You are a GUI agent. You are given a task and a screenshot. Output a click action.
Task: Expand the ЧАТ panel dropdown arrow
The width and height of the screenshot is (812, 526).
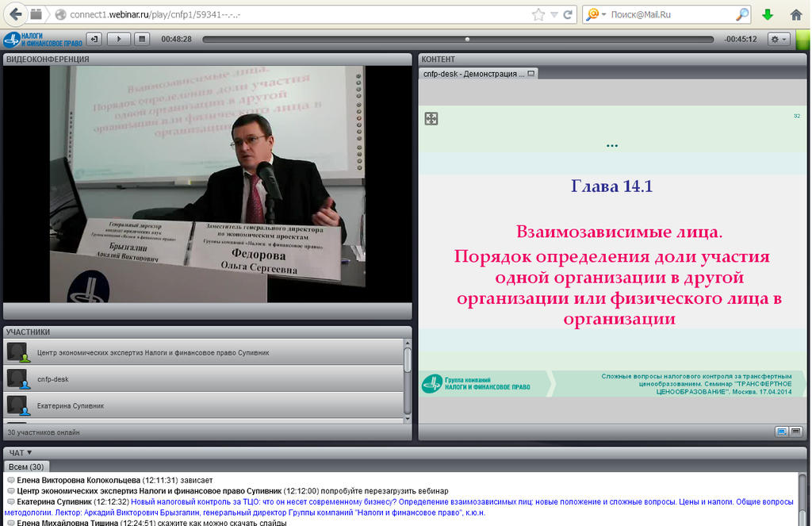pyautogui.click(x=30, y=453)
